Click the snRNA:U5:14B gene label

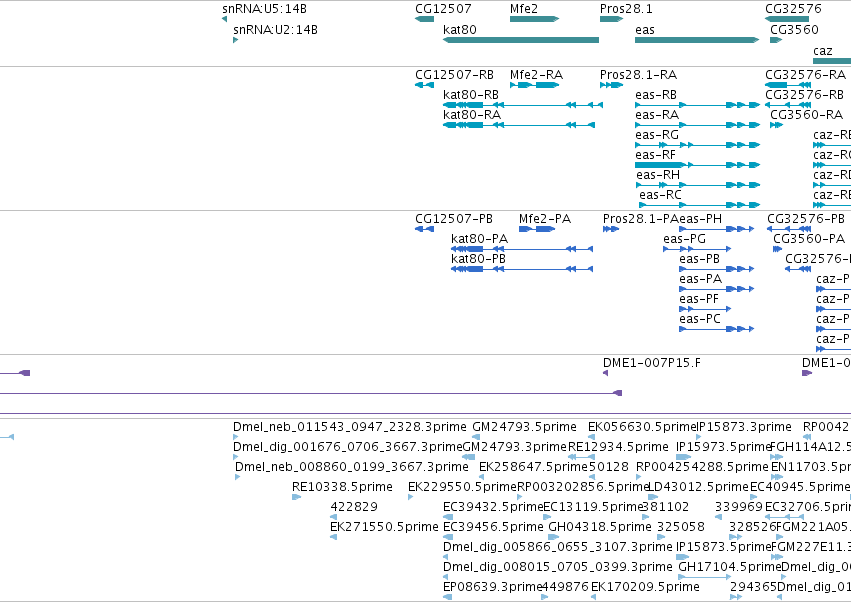pyautogui.click(x=264, y=9)
